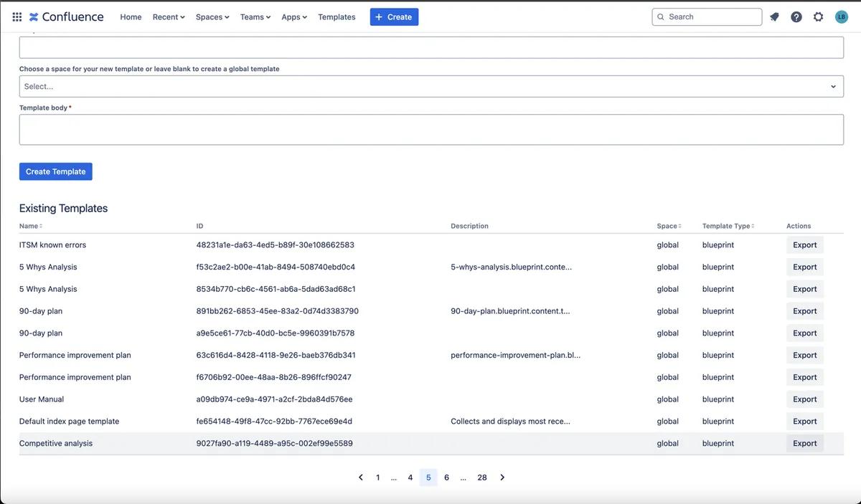Open the app switcher grid icon

(x=17, y=16)
